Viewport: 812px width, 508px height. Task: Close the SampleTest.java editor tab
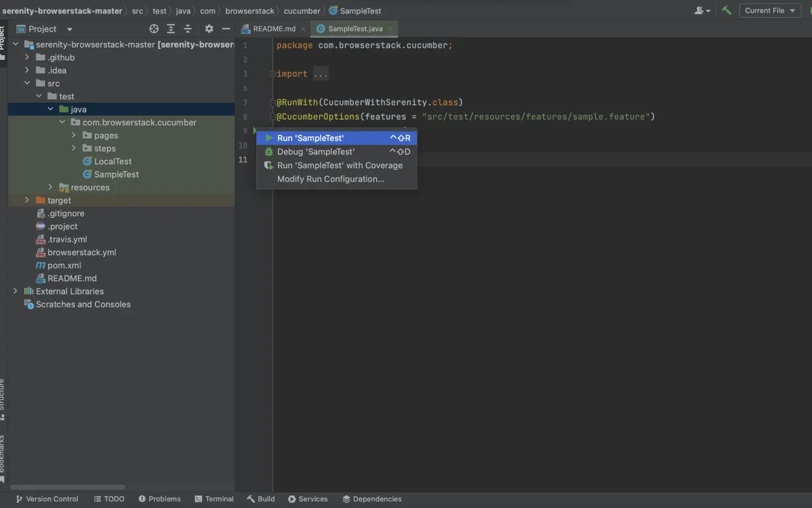[x=390, y=29]
